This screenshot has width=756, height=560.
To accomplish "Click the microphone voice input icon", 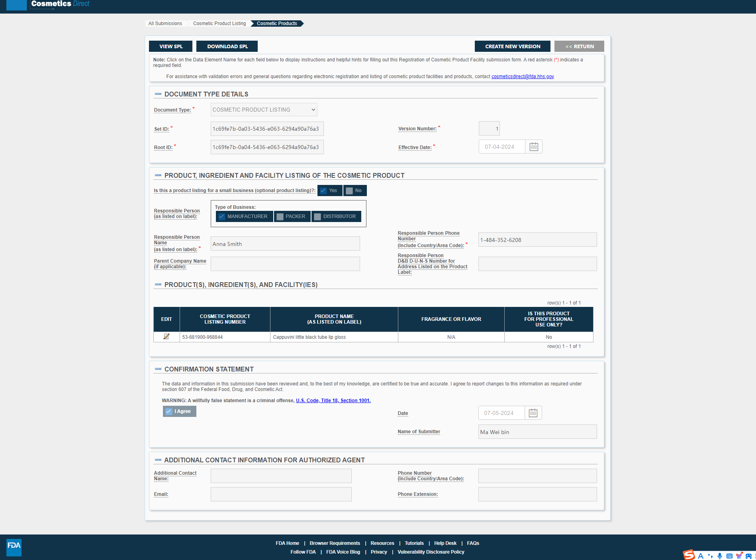I will pyautogui.click(x=720, y=556).
